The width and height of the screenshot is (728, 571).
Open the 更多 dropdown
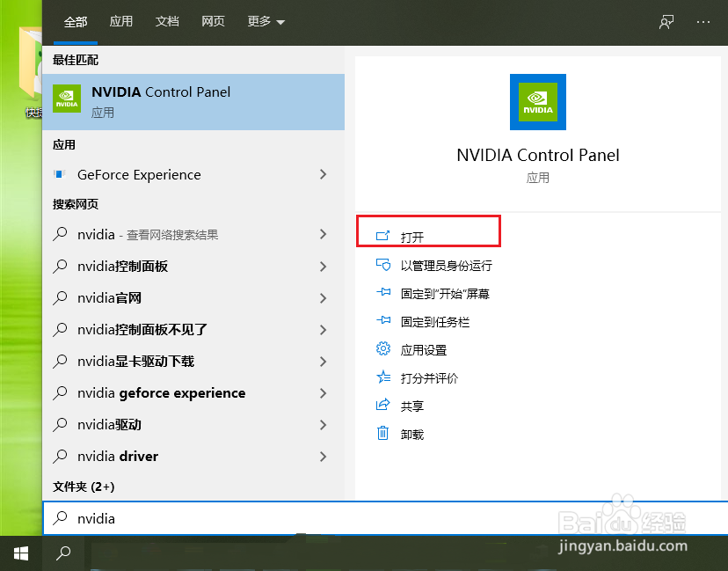click(x=266, y=22)
